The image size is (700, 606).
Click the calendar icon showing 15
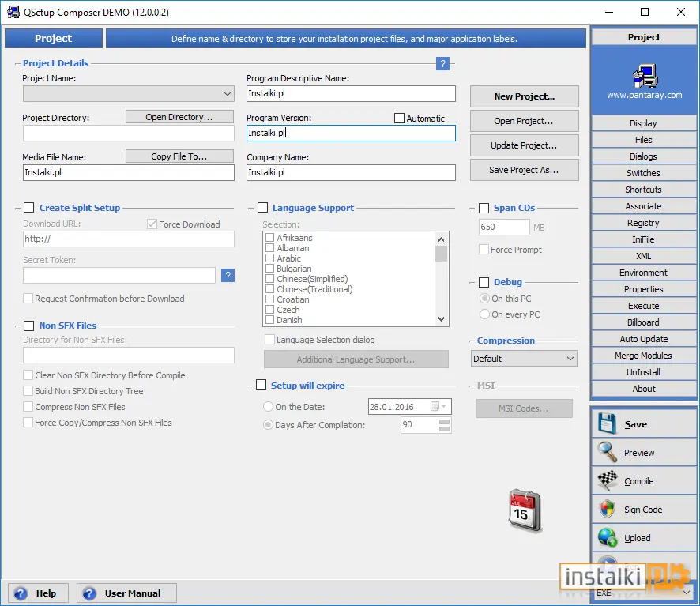coord(525,510)
